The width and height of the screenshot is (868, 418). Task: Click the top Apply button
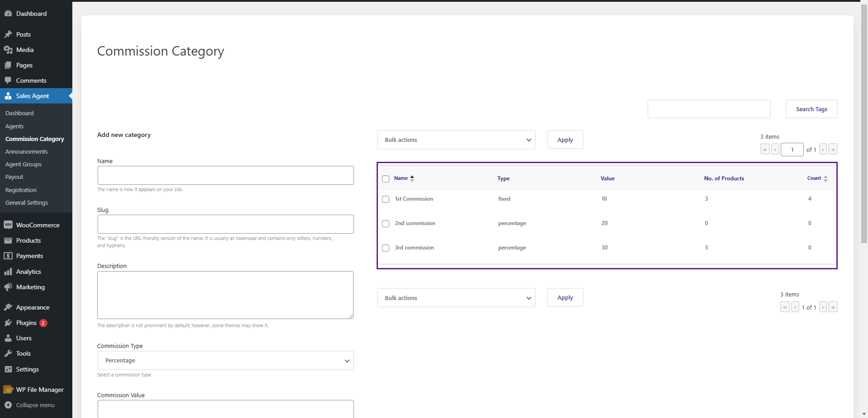pyautogui.click(x=565, y=140)
